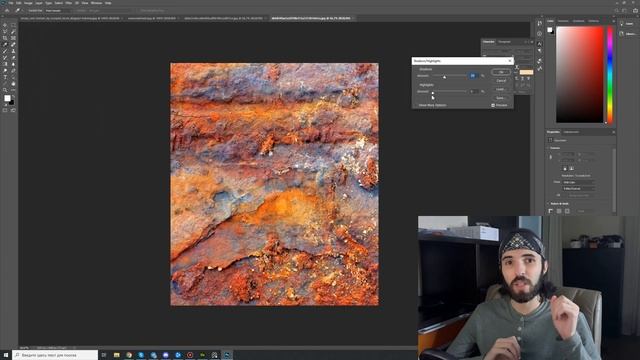Image resolution: width=640 pixels, height=360 pixels.
Task: Collapse the Canvas section in Properties
Action: (x=548, y=148)
